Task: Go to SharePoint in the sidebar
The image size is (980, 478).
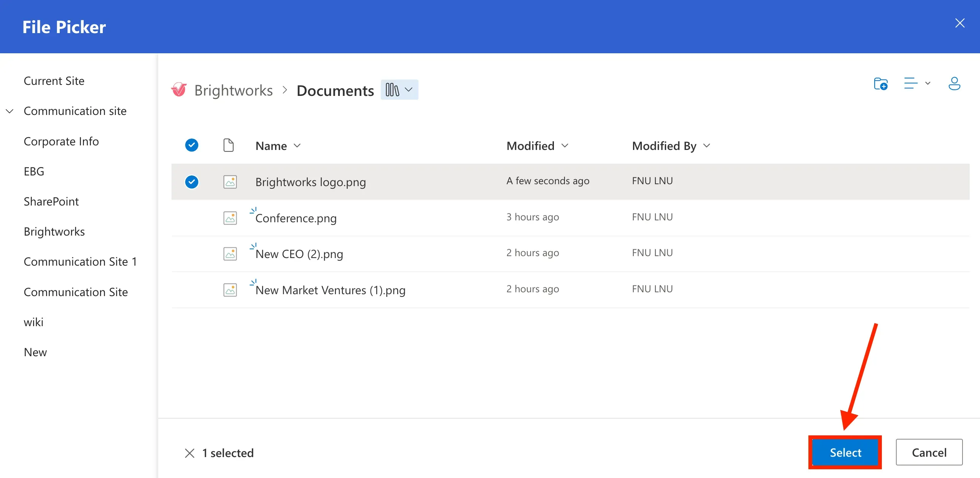Action: [x=51, y=201]
